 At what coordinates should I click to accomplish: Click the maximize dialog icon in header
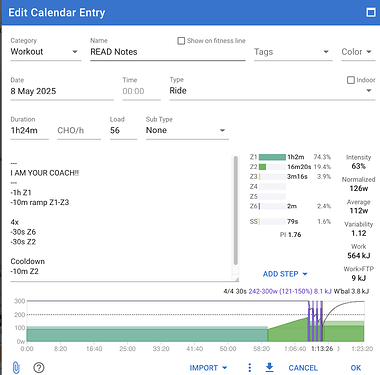click(371, 12)
